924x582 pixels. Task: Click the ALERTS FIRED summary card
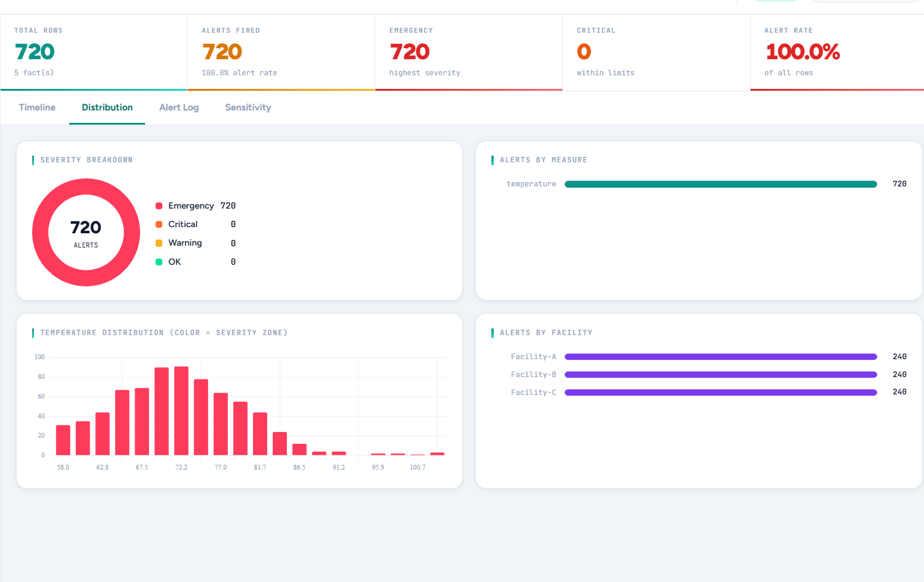[x=281, y=52]
